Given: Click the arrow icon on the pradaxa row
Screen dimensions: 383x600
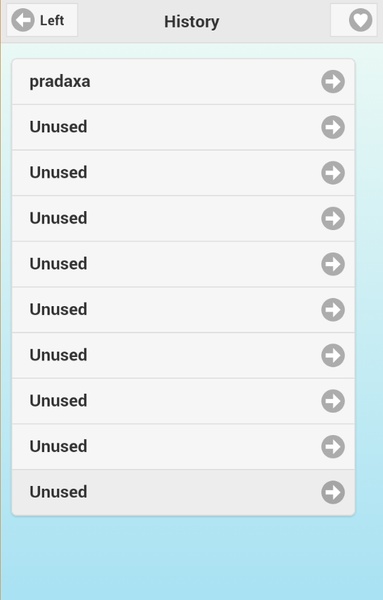Looking at the screenshot, I should coord(333,82).
